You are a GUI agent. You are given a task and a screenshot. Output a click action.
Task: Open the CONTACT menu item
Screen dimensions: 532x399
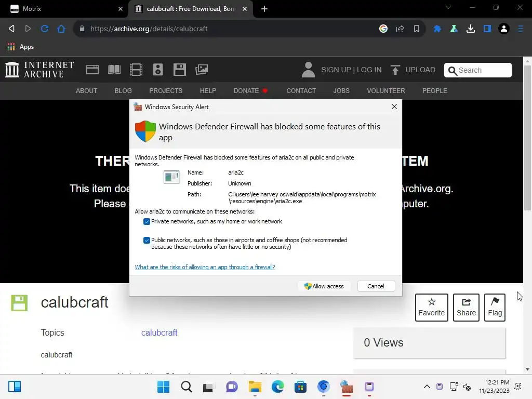pyautogui.click(x=301, y=91)
